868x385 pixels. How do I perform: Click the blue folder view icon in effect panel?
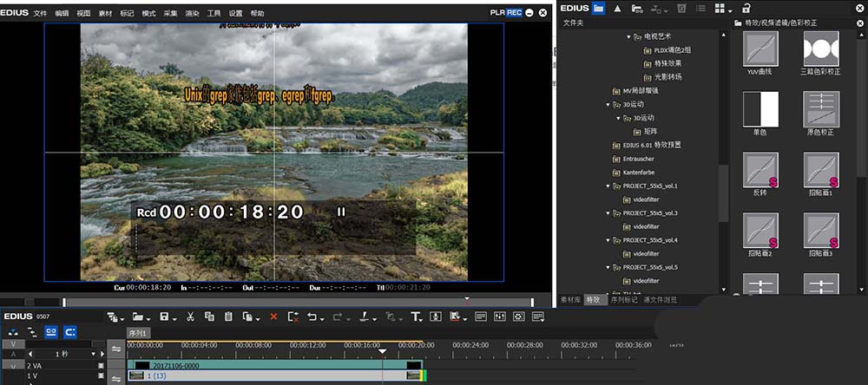[x=598, y=8]
